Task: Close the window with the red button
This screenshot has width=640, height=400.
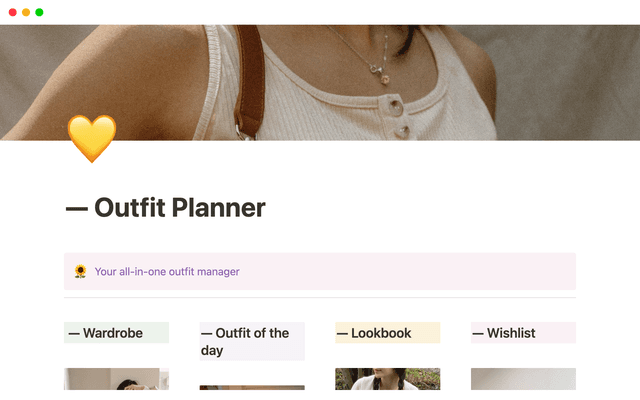Action: 12,12
